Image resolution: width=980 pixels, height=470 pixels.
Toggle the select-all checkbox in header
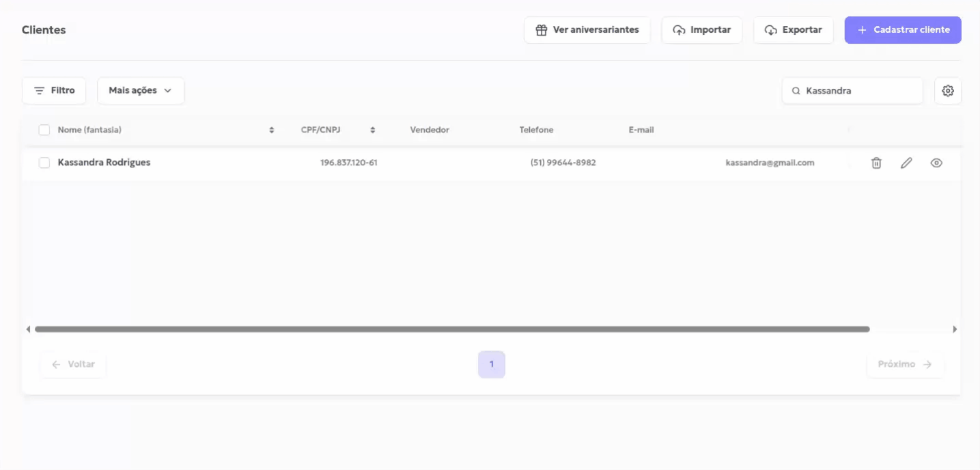click(x=44, y=130)
